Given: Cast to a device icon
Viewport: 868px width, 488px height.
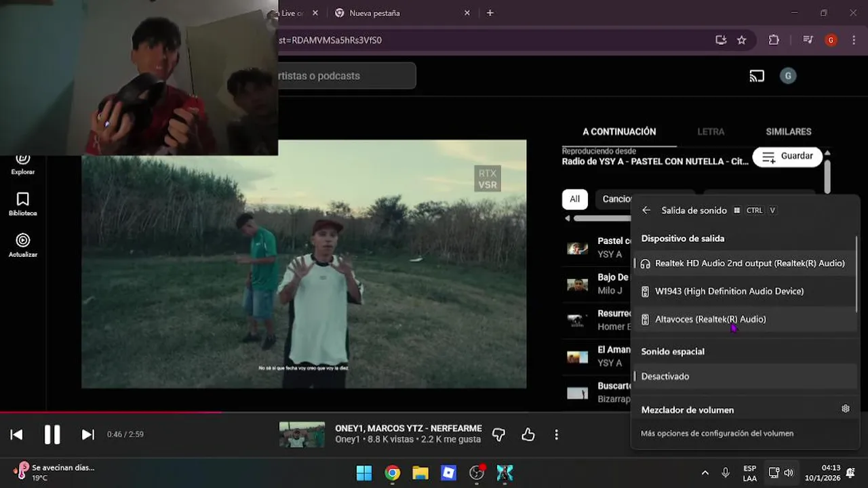Looking at the screenshot, I should coord(757,76).
